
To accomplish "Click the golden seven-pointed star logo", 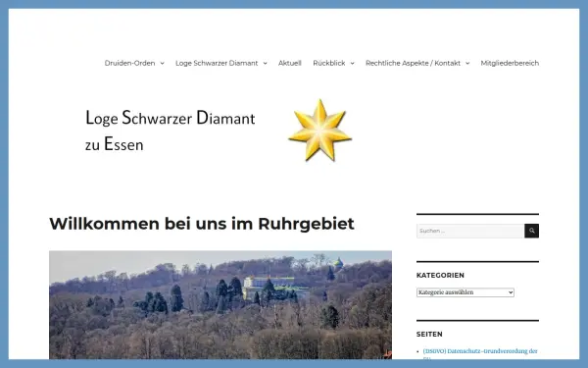I will tap(319, 131).
